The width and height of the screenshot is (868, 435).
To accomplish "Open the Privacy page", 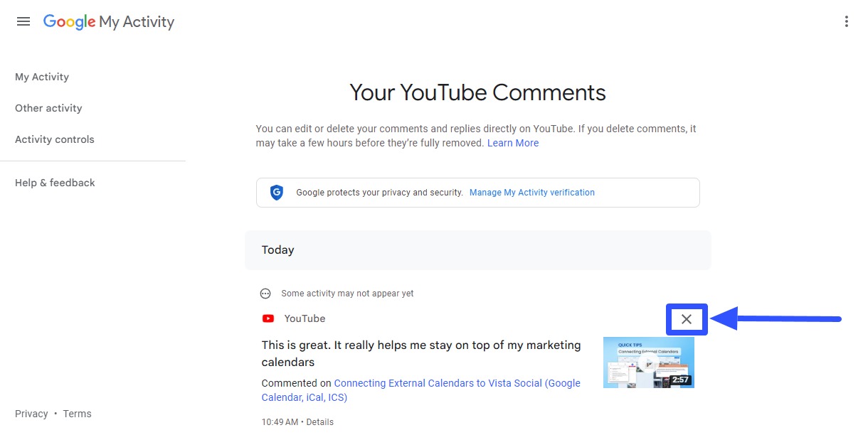I will click(x=31, y=413).
